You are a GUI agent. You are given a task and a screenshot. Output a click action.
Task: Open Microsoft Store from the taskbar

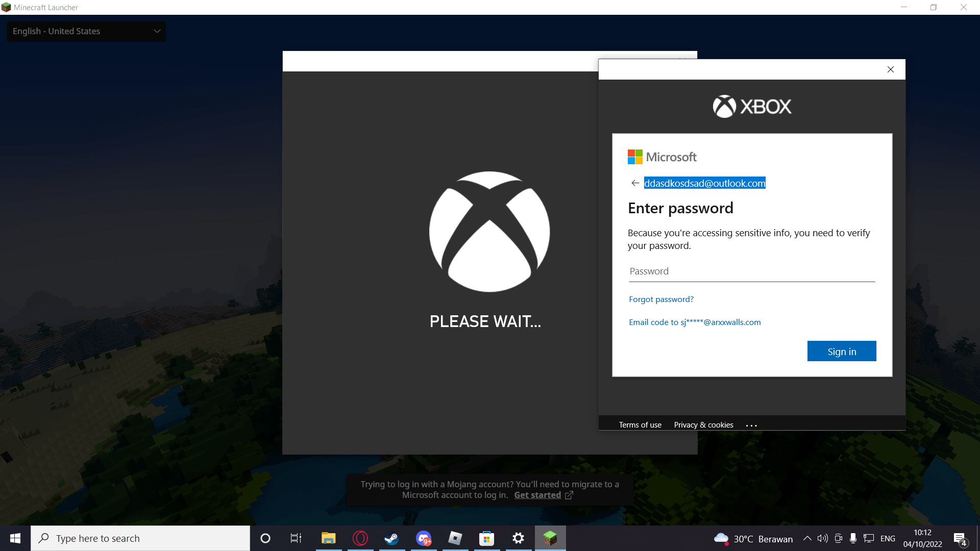487,538
